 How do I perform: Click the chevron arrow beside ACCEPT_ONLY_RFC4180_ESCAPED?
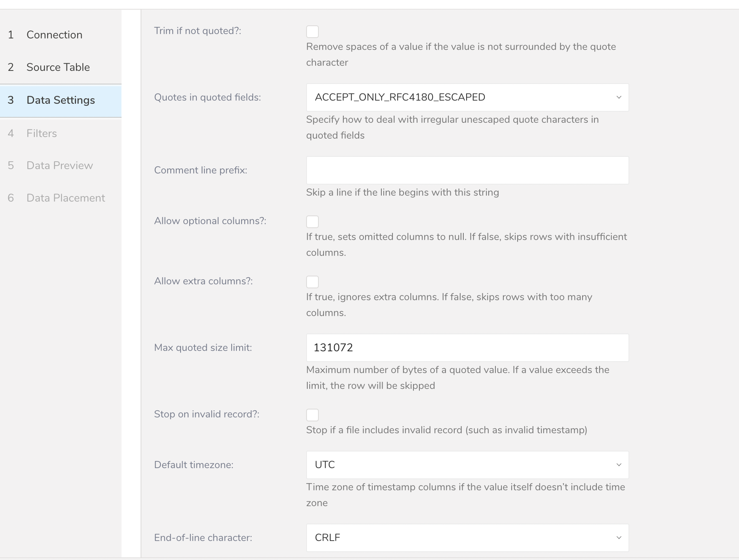pyautogui.click(x=619, y=97)
